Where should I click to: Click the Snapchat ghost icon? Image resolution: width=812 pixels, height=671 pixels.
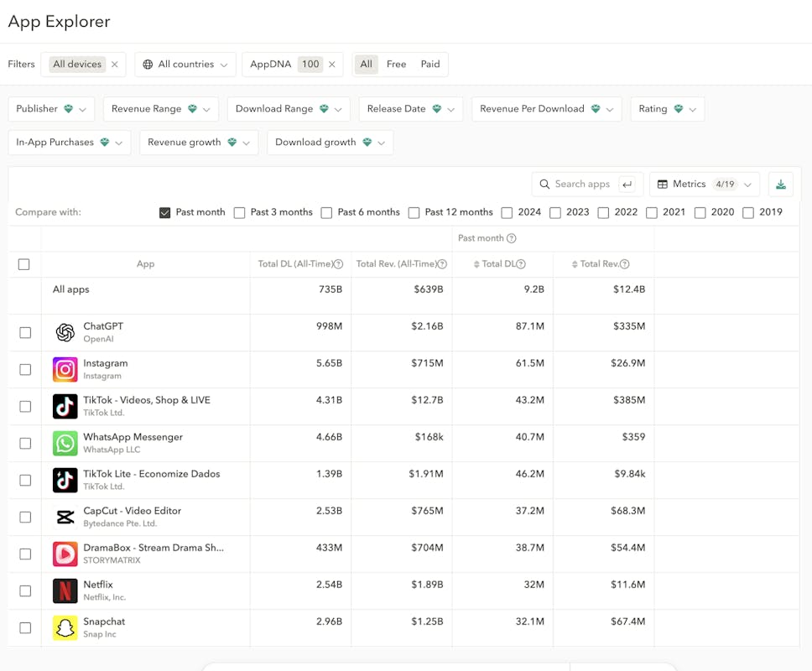coord(65,628)
